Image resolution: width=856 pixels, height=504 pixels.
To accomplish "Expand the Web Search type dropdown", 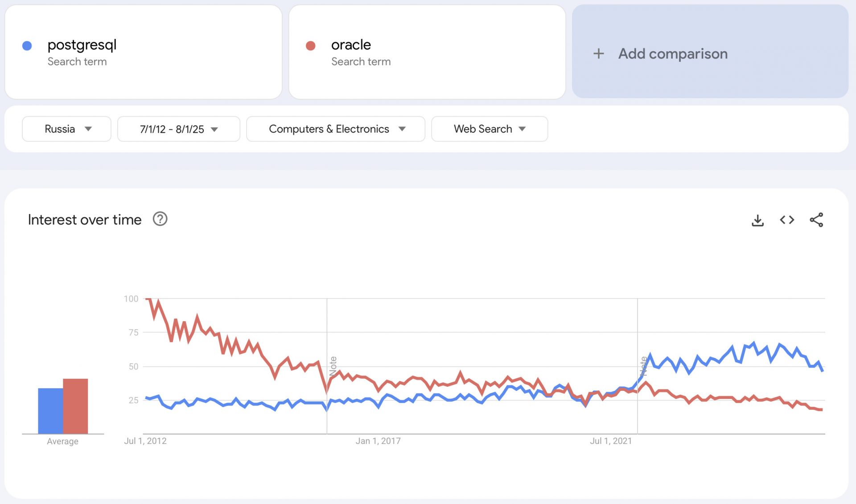I will tap(489, 129).
